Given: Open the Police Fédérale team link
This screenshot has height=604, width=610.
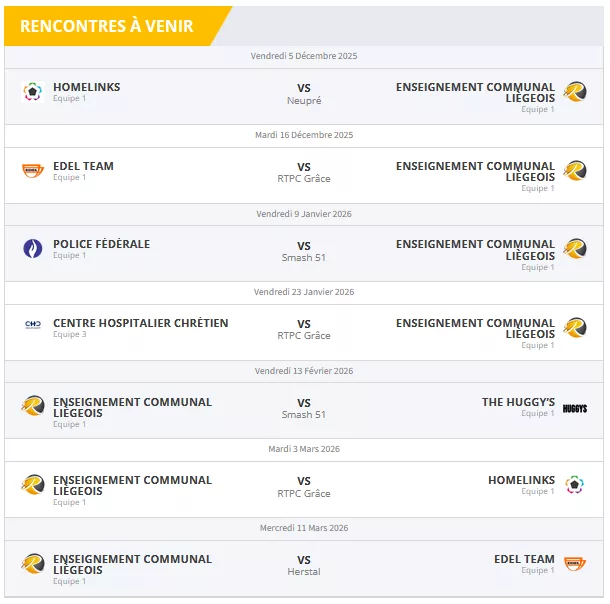Looking at the screenshot, I should (x=101, y=244).
